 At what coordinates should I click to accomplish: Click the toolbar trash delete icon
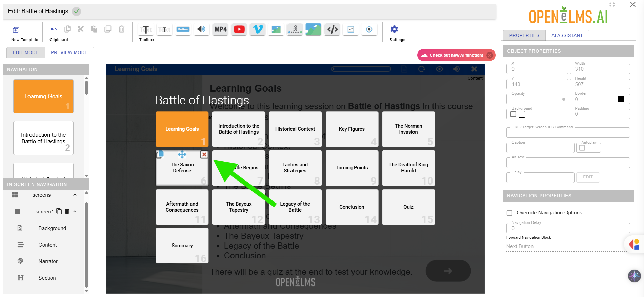[x=122, y=29]
